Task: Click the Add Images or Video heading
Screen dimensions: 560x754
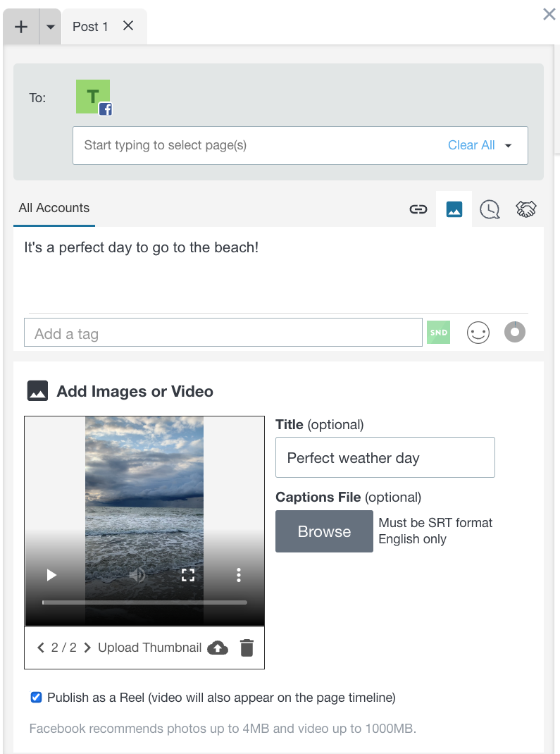Action: click(x=135, y=391)
